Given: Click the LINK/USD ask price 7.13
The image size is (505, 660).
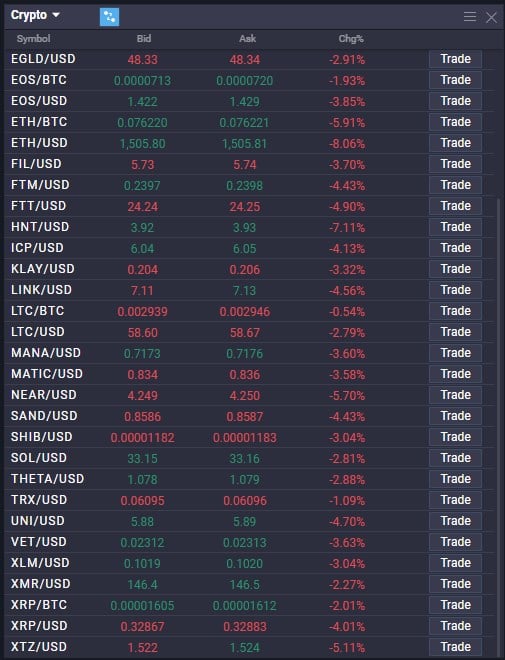Looking at the screenshot, I should point(245,290).
